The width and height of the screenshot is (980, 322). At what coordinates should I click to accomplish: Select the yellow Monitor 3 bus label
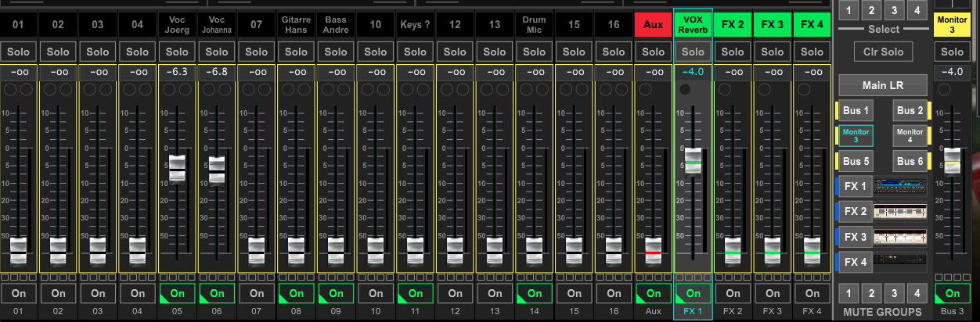(x=952, y=24)
